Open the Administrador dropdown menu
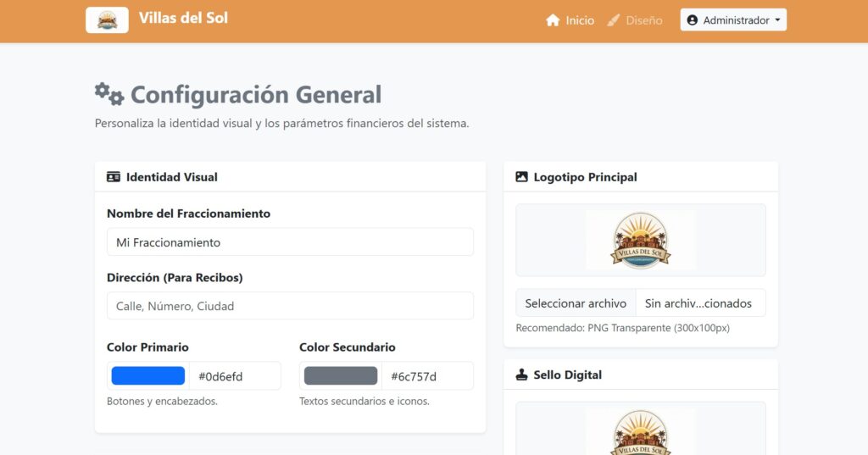 [733, 20]
